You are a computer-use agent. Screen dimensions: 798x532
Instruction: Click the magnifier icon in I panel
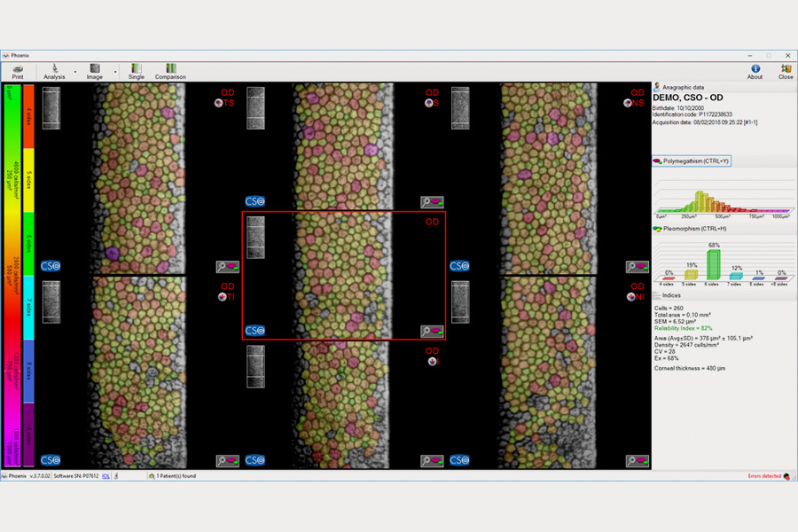(432, 460)
